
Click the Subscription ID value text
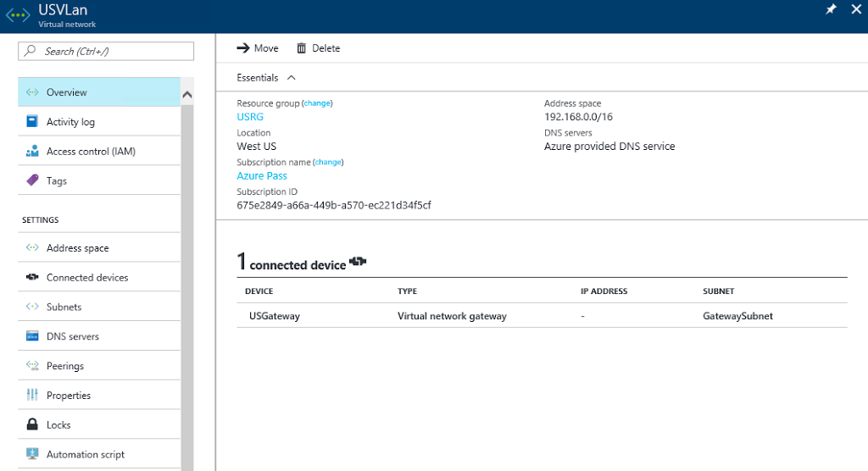334,205
